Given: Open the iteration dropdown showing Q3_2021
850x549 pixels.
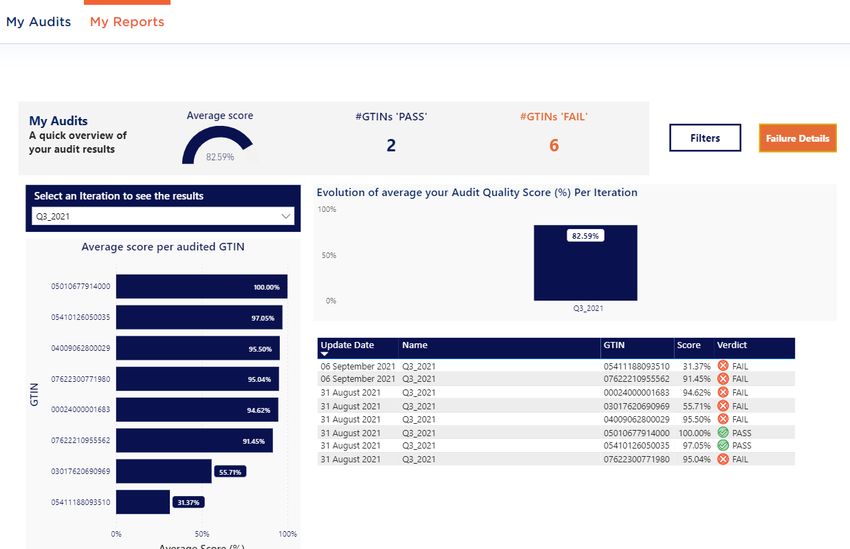Looking at the screenshot, I should (x=160, y=215).
